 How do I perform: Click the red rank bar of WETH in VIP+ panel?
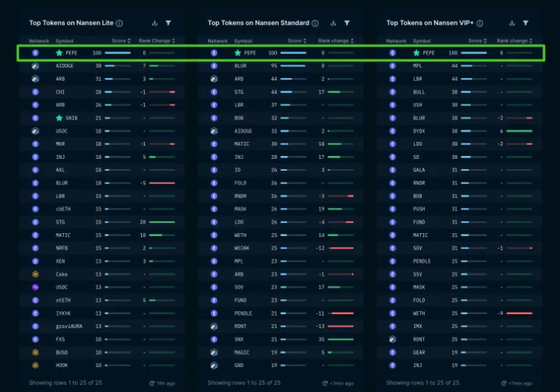coord(519,313)
